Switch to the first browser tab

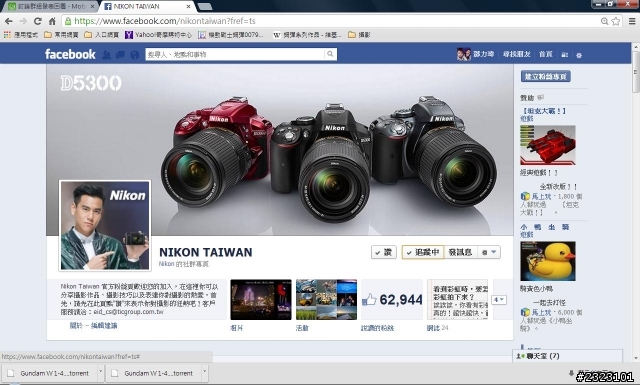coord(51,7)
